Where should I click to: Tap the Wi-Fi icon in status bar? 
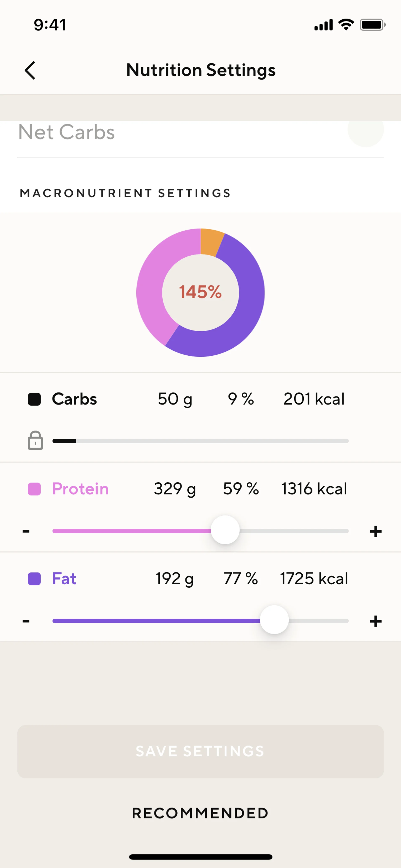click(x=346, y=25)
